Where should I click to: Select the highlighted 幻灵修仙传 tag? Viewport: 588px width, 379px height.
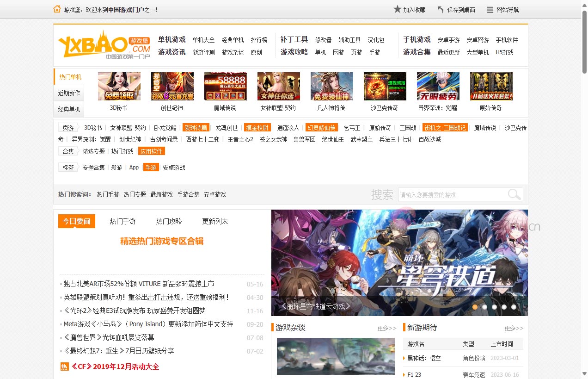(x=321, y=127)
